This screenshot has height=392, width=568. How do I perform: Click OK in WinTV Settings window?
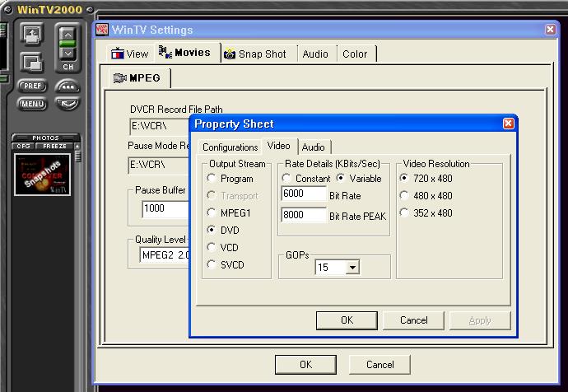(x=305, y=365)
